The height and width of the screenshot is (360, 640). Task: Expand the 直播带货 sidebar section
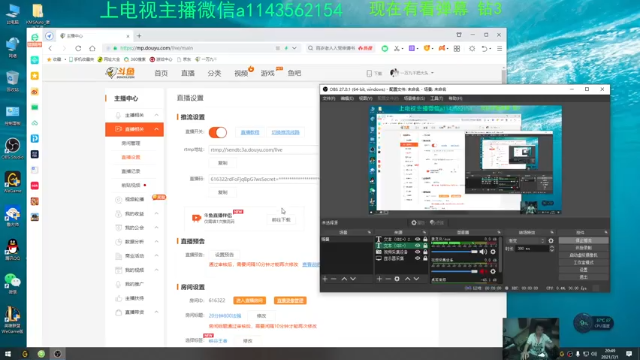157,312
